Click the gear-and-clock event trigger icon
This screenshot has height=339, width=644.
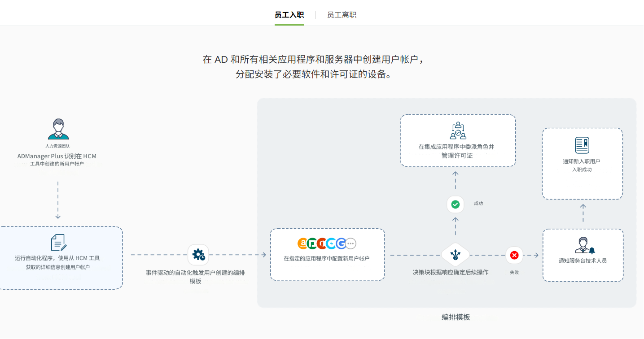click(x=198, y=255)
